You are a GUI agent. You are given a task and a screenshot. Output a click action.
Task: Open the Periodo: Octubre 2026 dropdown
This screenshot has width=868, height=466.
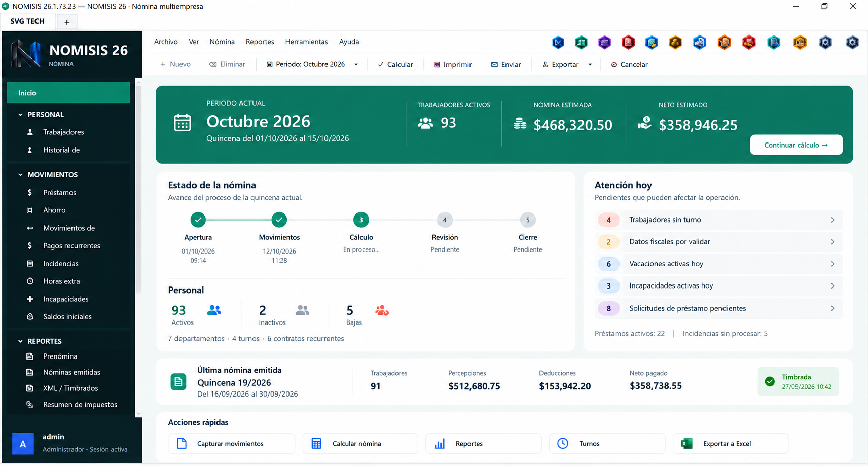(312, 64)
